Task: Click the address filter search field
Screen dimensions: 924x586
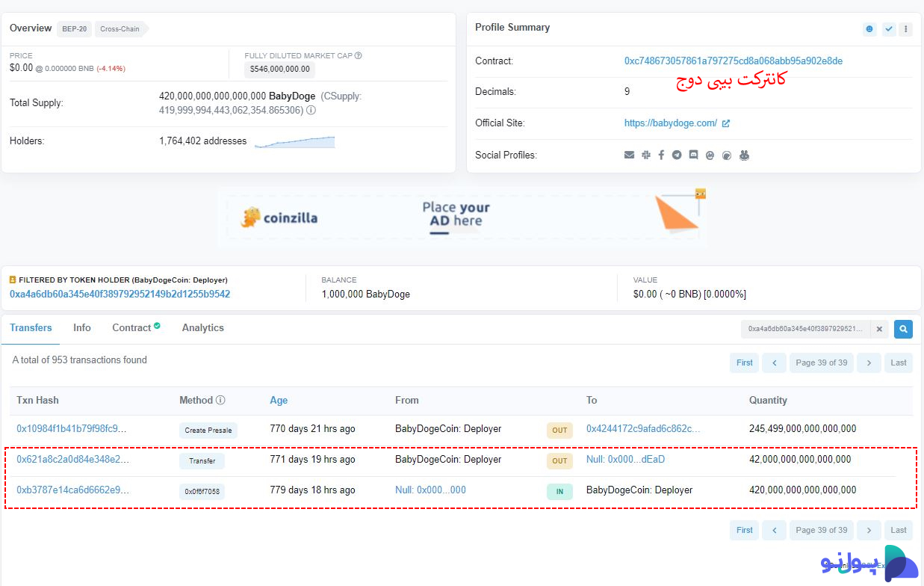Action: [x=806, y=329]
